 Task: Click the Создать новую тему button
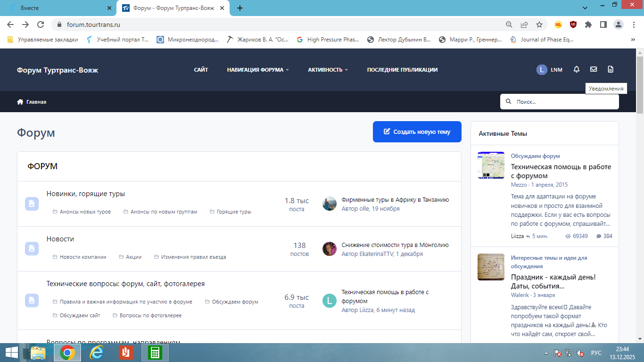(x=417, y=132)
